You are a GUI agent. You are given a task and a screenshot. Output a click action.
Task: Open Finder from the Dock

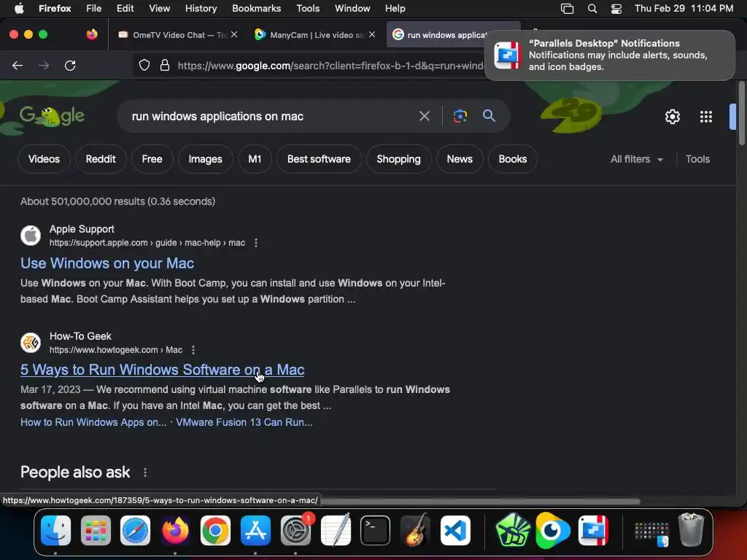point(55,531)
